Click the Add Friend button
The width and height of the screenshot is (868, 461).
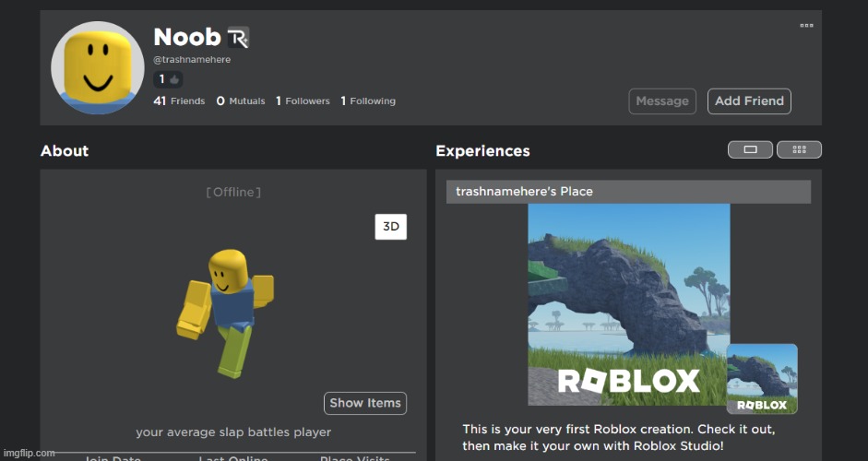[x=749, y=101]
